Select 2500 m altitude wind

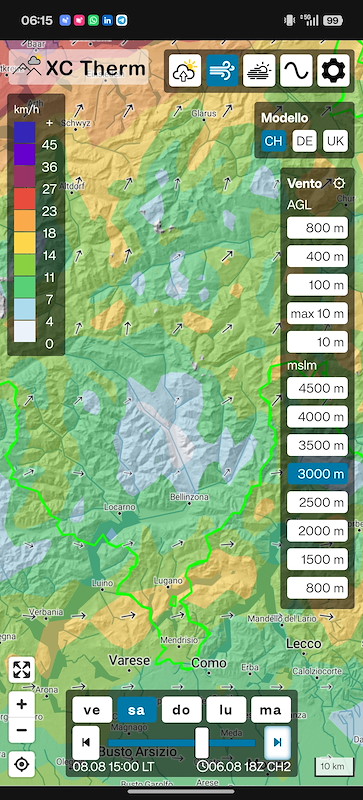point(317,502)
